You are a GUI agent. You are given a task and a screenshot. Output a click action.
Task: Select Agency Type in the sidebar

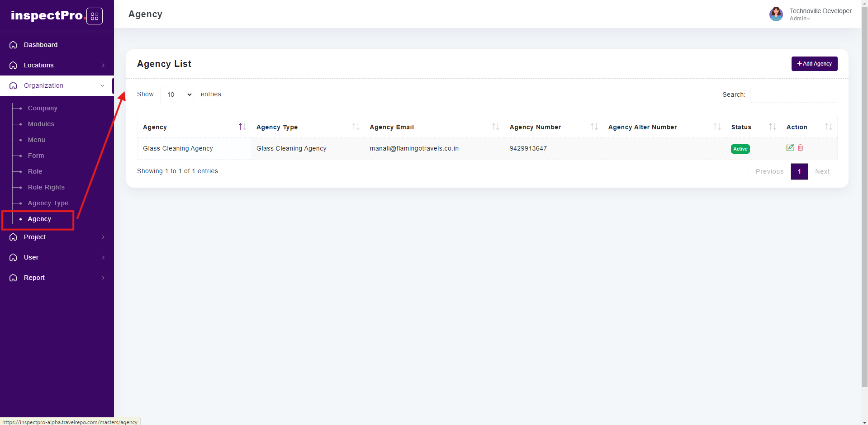(48, 203)
